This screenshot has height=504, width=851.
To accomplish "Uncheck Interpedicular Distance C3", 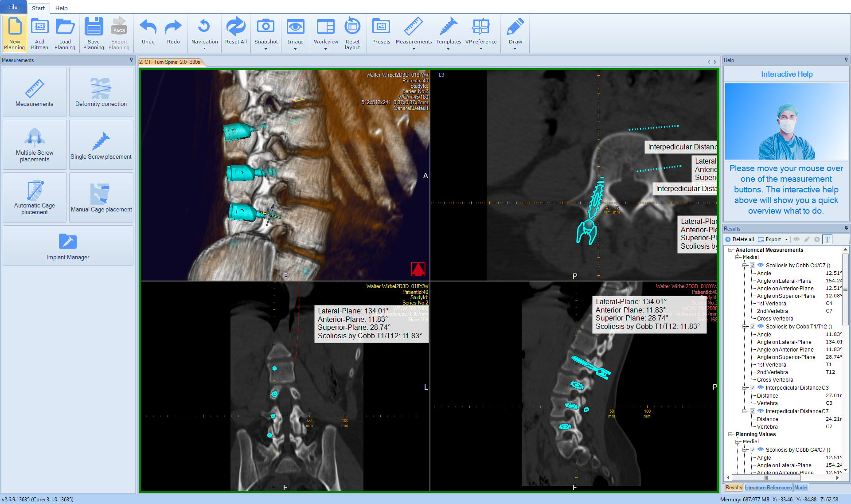I will [x=753, y=387].
